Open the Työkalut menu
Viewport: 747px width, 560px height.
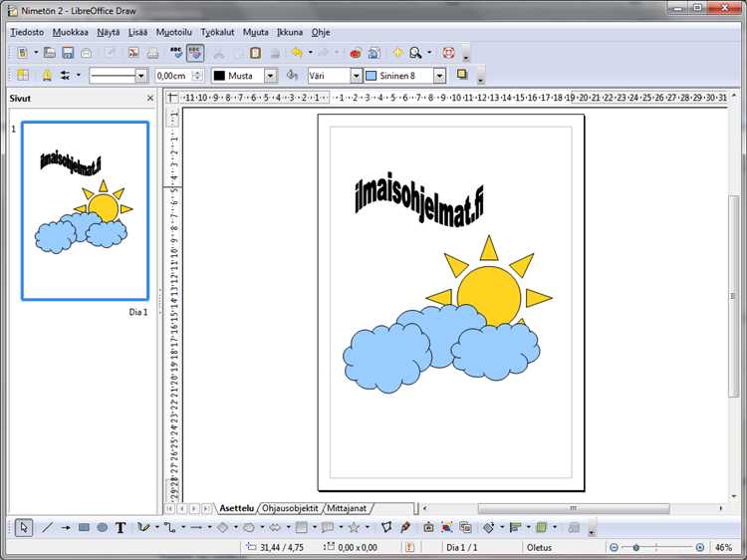coord(217,33)
